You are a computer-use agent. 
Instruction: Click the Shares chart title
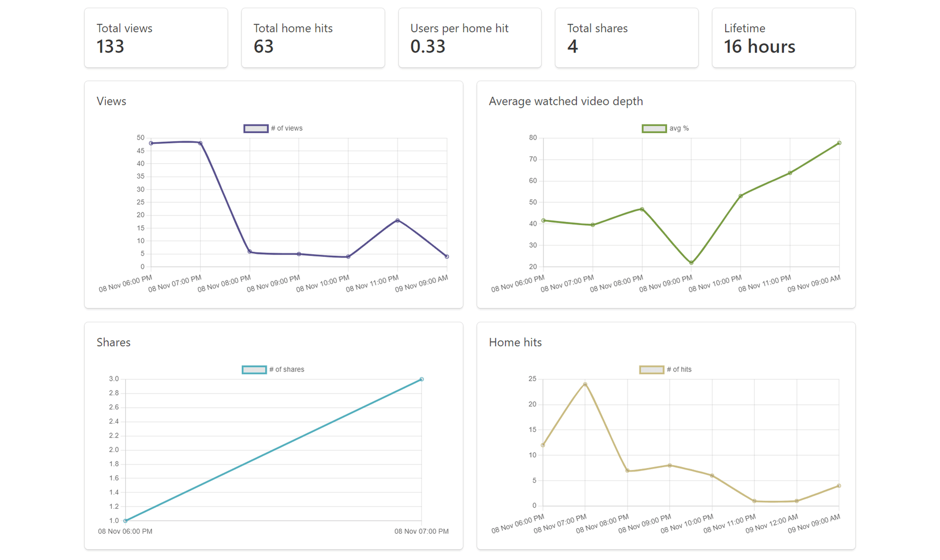point(113,343)
